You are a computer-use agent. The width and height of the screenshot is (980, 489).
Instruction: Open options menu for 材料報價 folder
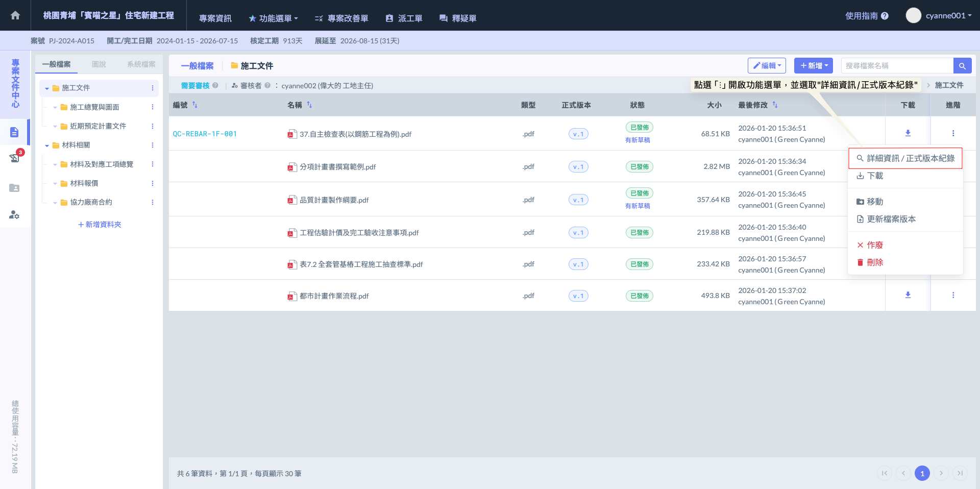click(152, 183)
